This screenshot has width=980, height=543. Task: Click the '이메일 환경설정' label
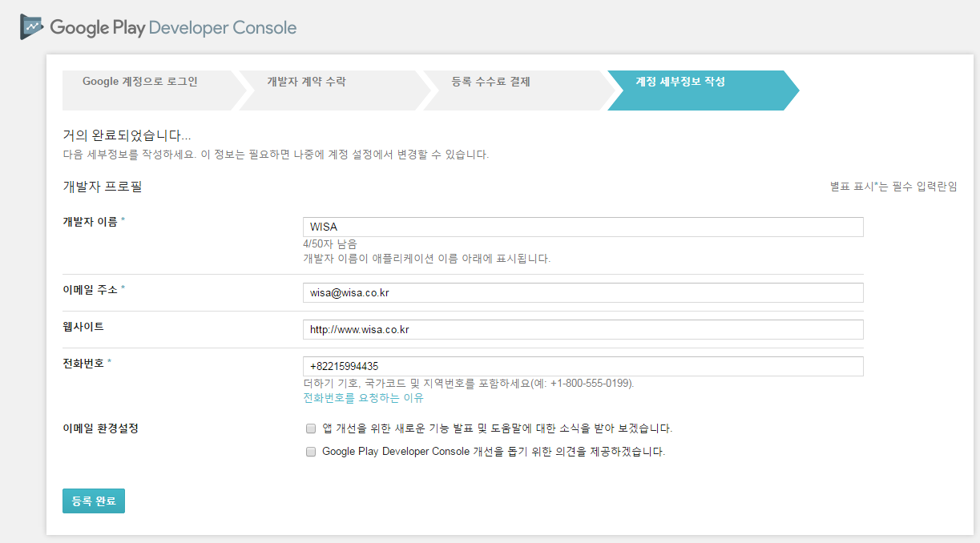[x=100, y=428]
